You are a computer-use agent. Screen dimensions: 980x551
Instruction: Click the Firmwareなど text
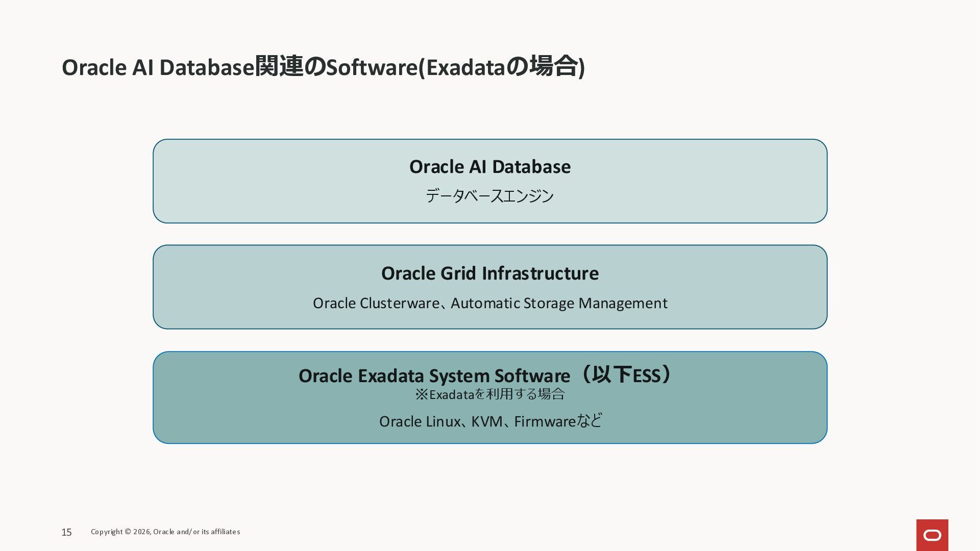click(x=558, y=422)
